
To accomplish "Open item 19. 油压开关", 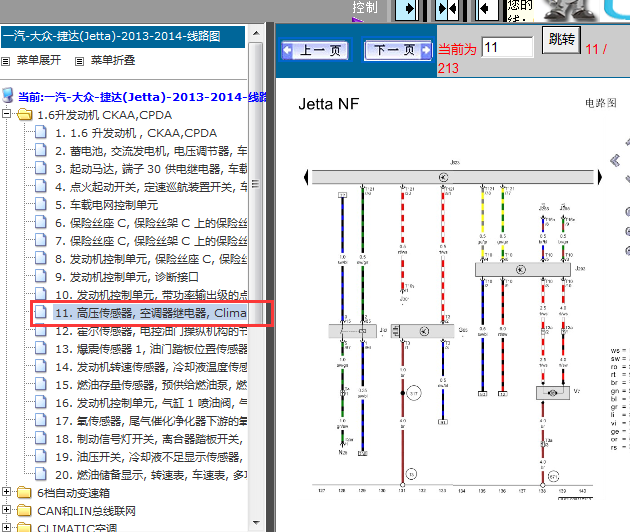I will (x=149, y=457).
